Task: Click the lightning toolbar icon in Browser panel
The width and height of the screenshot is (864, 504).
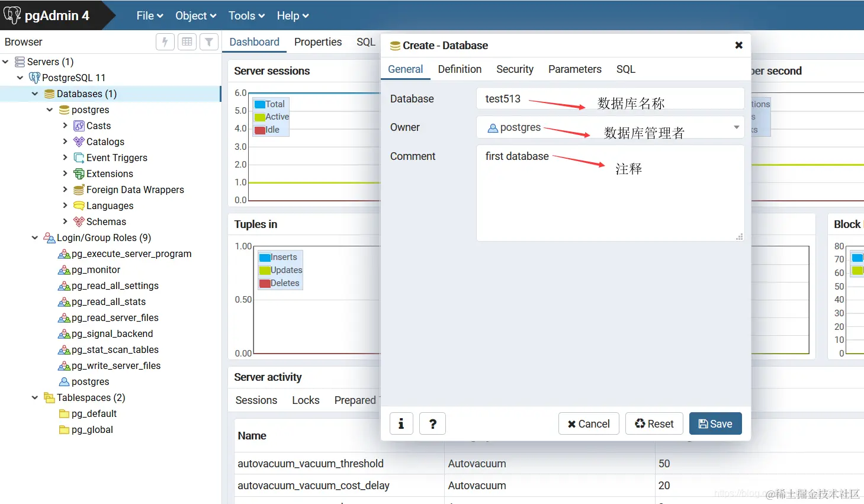Action: [x=165, y=41]
